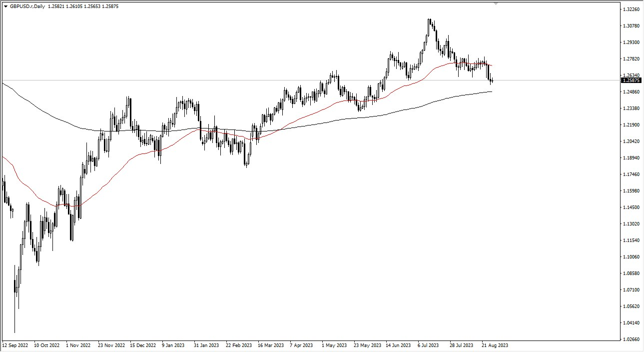
Task: Click the 7 Apr 2023 date label
Action: (x=302, y=345)
